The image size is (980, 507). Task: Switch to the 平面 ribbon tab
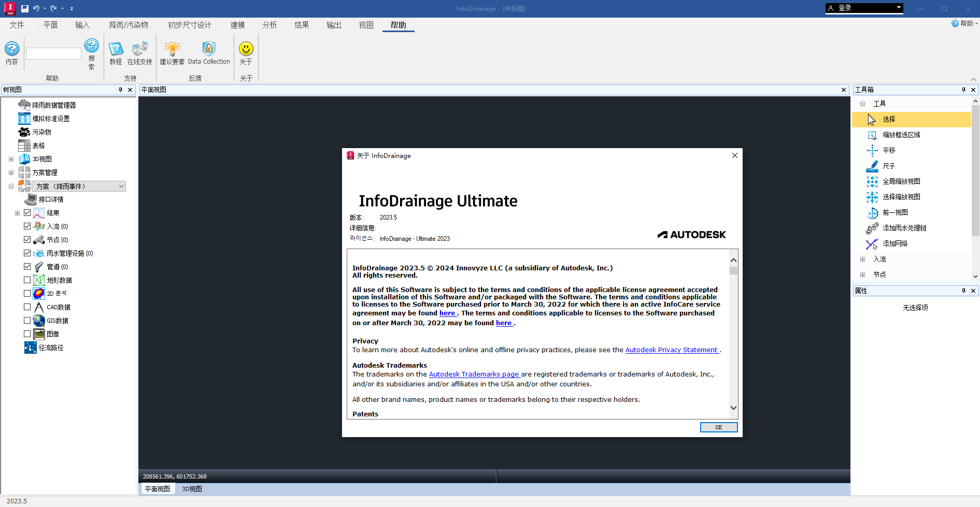click(x=50, y=25)
